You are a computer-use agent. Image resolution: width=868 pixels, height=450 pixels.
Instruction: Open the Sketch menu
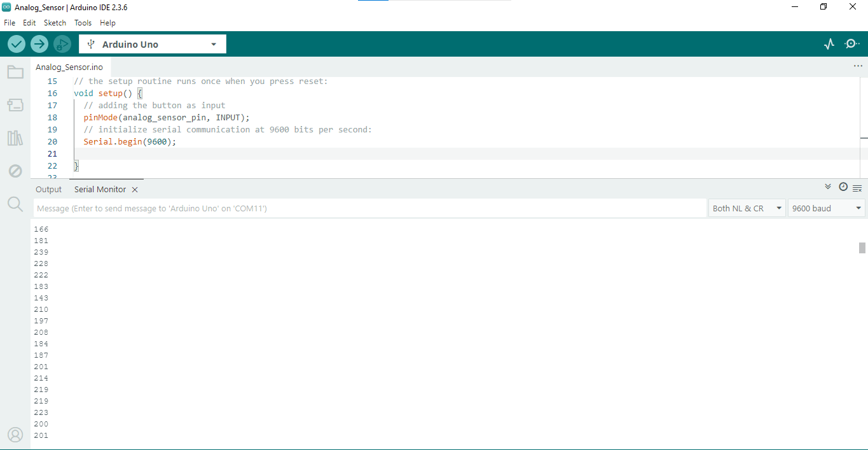tap(55, 23)
